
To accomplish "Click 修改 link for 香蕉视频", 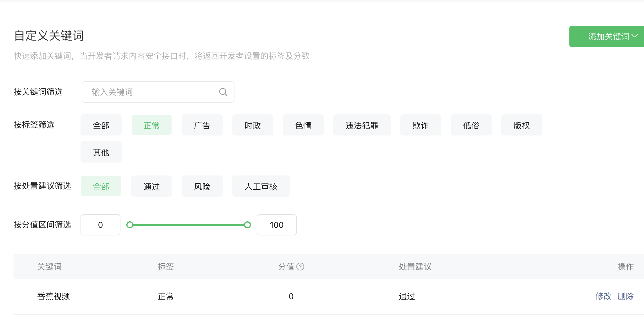I will click(603, 296).
